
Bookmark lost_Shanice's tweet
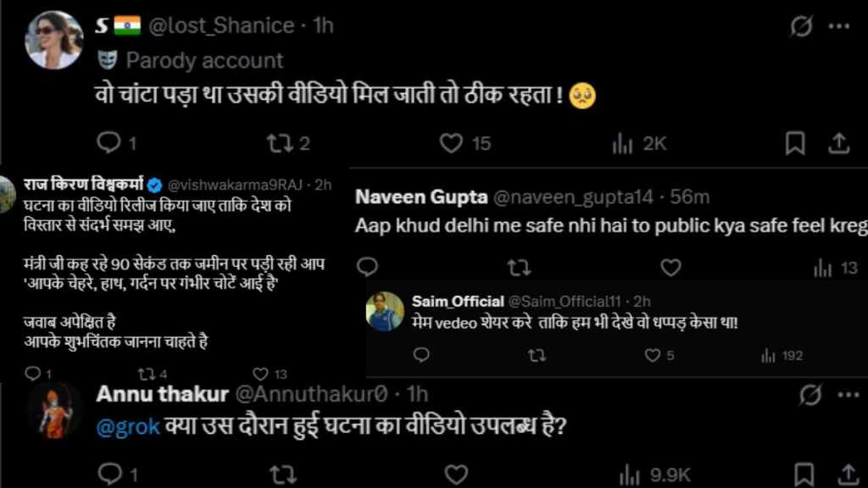794,143
